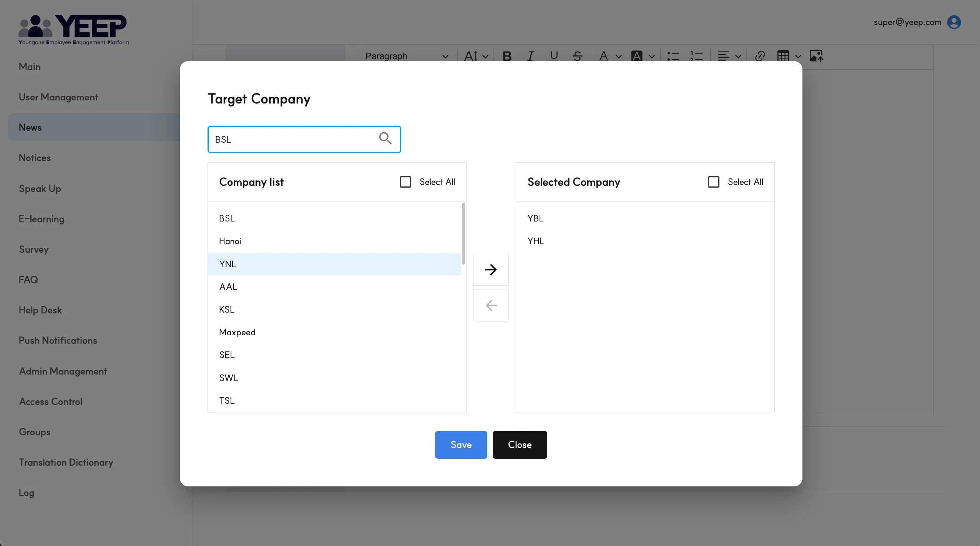This screenshot has width=980, height=546.
Task: Go to Push Notifications menu item
Action: tap(58, 340)
